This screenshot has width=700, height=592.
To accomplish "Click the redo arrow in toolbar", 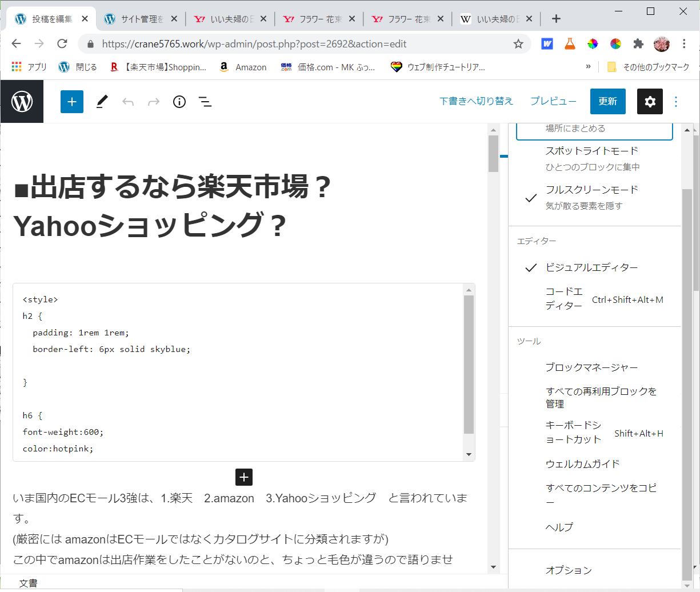I will click(154, 102).
